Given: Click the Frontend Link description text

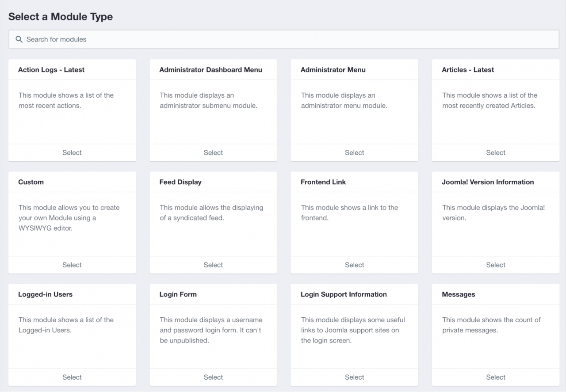Looking at the screenshot, I should 349,213.
